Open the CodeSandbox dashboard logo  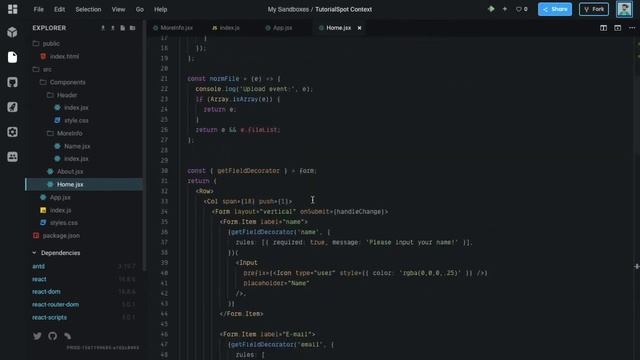tap(13, 9)
